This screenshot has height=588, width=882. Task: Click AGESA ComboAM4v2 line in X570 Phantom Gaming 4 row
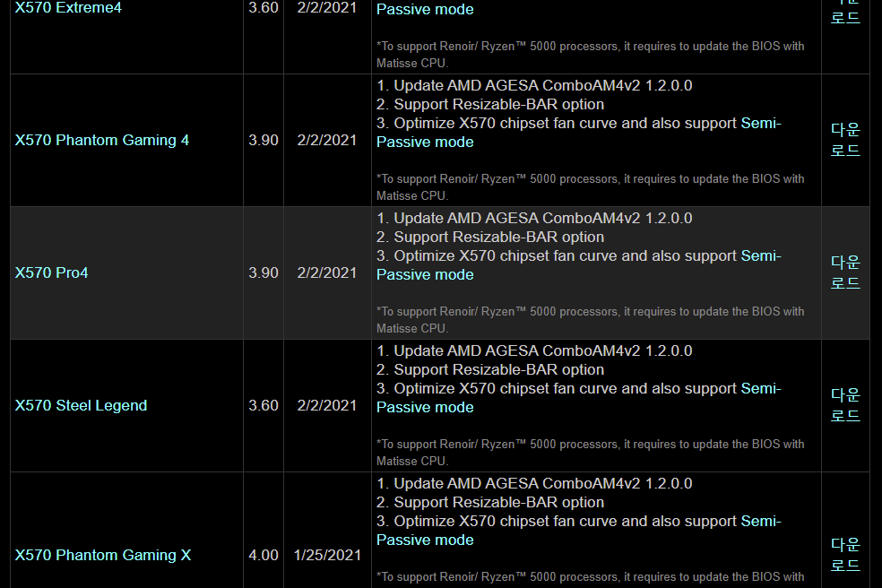[534, 85]
